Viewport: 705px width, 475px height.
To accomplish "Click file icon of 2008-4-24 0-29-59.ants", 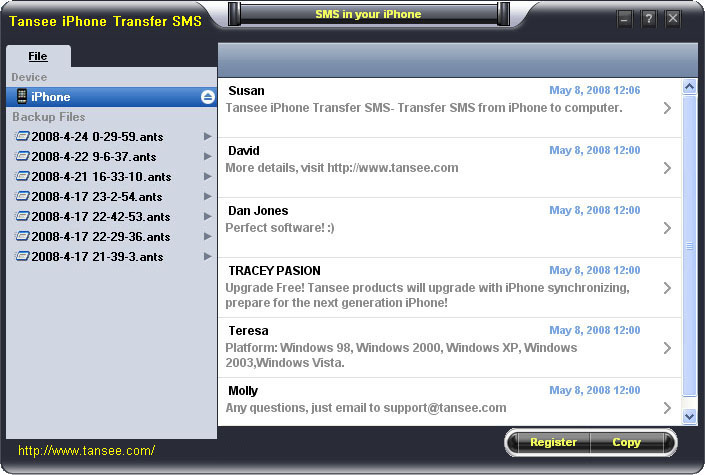I will point(22,136).
